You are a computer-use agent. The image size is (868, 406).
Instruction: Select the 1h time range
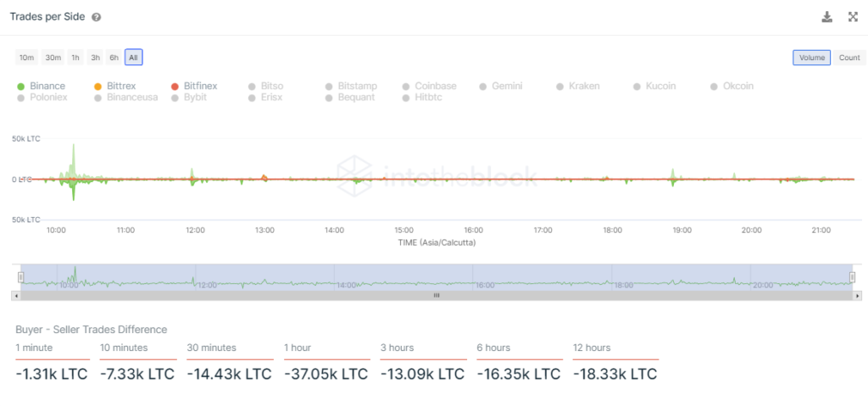click(75, 57)
